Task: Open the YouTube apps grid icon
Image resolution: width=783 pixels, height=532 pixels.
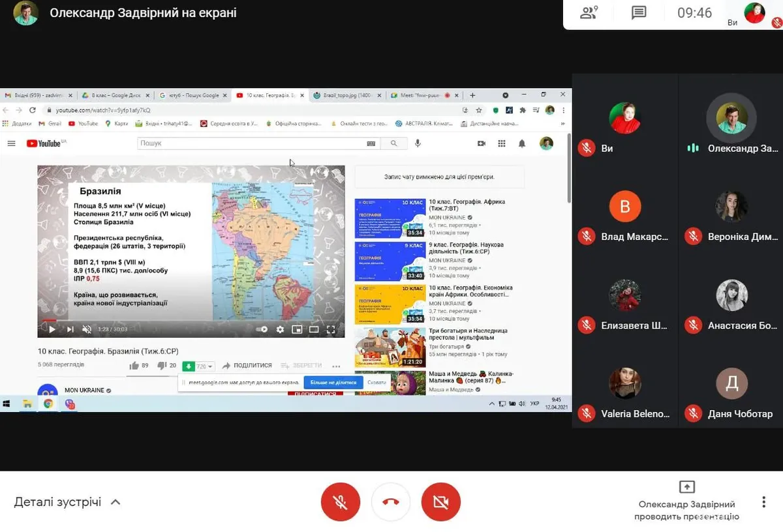Action: point(502,143)
